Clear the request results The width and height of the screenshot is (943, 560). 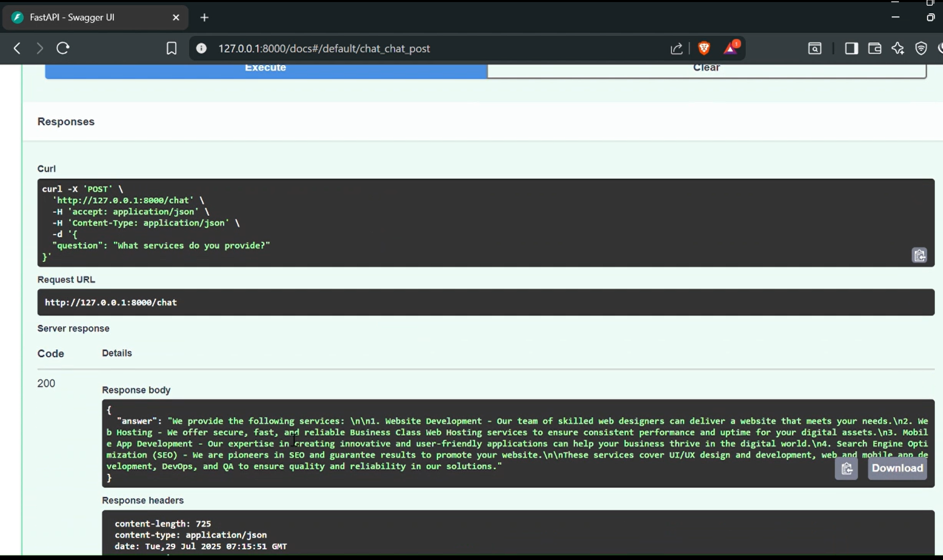[x=706, y=68]
